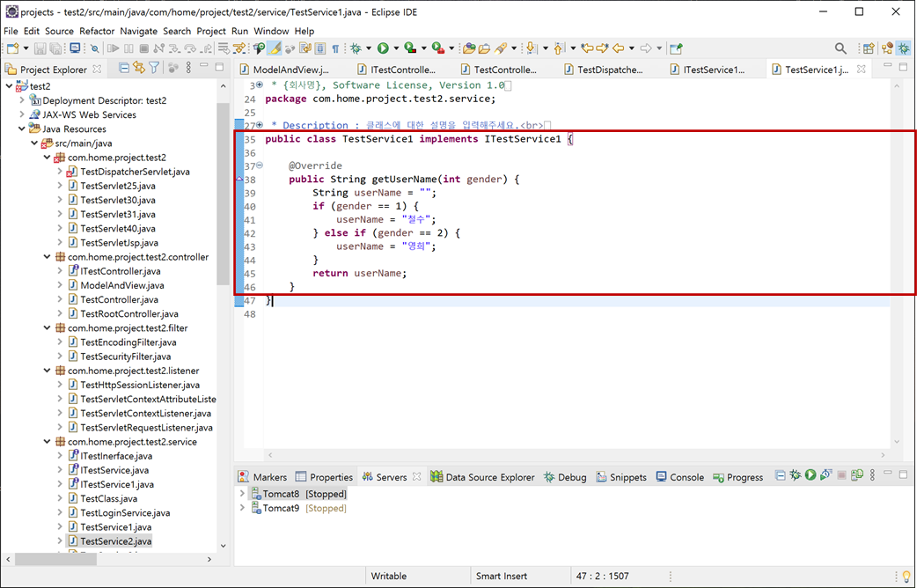The width and height of the screenshot is (917, 588).
Task: Click the Pin Editor icon
Action: pos(676,48)
